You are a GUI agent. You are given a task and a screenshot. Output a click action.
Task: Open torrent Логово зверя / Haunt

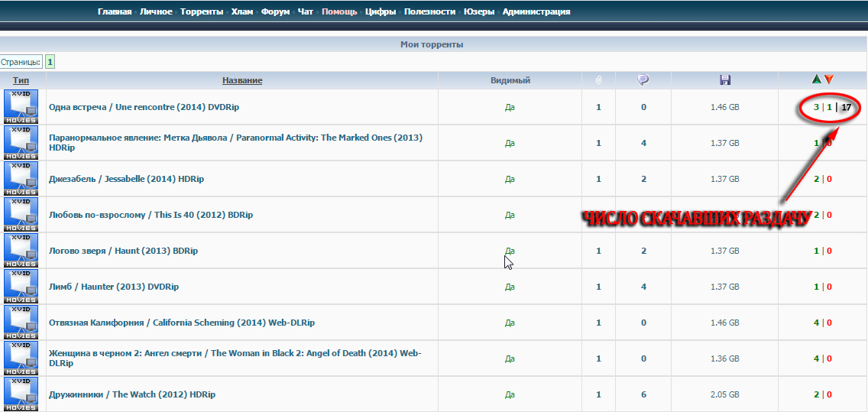pyautogui.click(x=124, y=251)
